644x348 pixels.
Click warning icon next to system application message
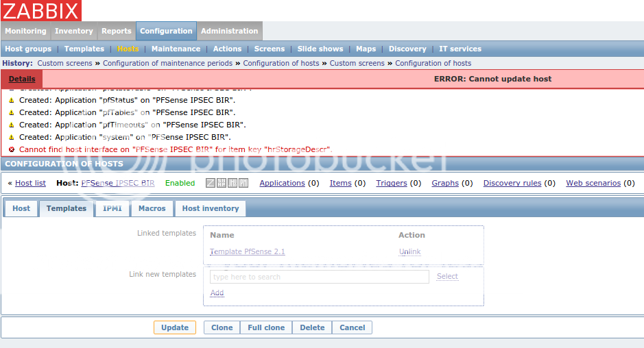12,137
